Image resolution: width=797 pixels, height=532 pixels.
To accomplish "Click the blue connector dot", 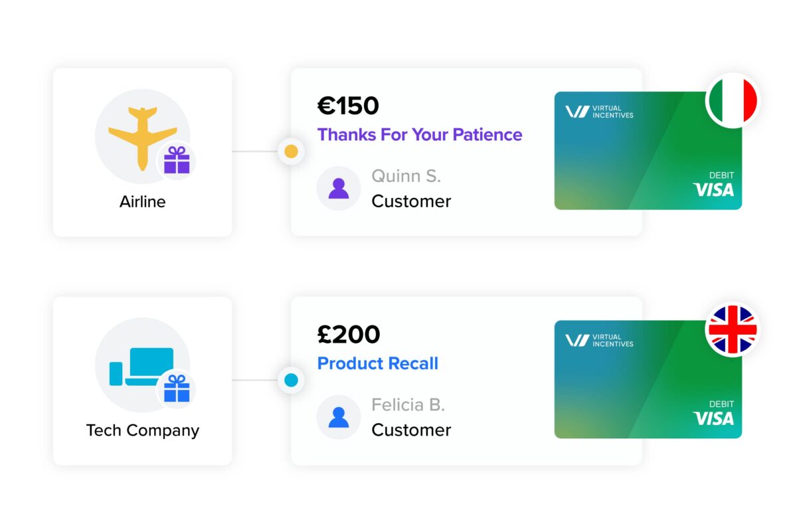I will [x=291, y=381].
